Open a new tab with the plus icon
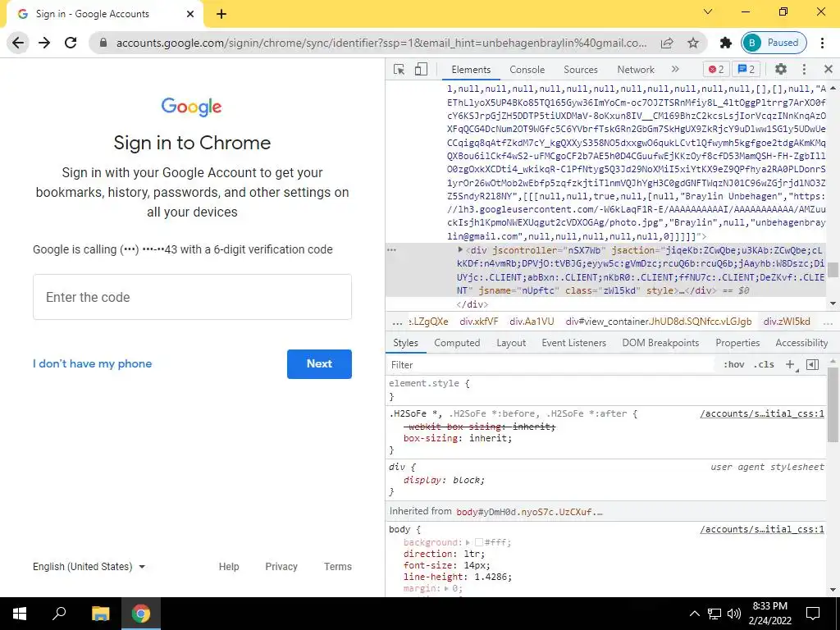 coord(221,14)
